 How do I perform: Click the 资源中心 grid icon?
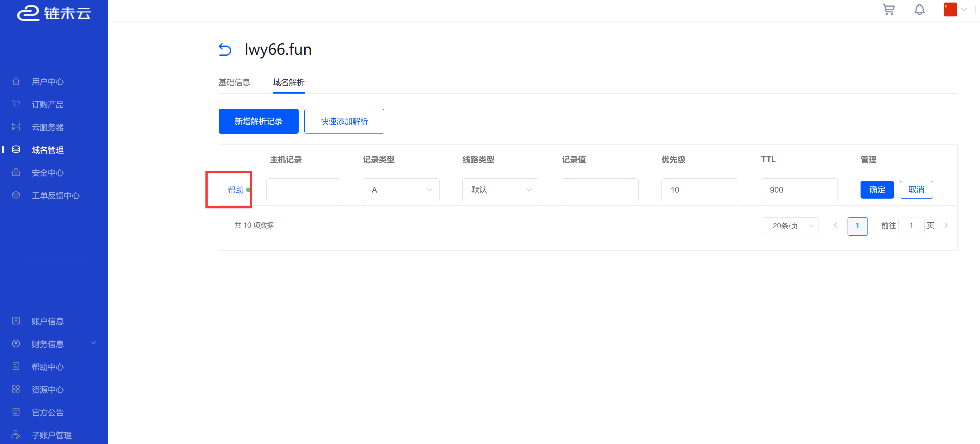pyautogui.click(x=16, y=389)
